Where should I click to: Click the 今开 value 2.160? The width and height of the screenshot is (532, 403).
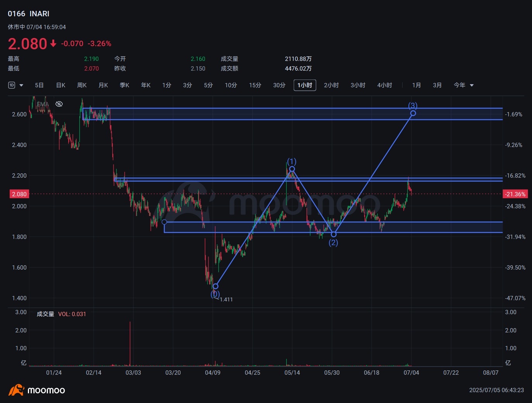point(198,59)
